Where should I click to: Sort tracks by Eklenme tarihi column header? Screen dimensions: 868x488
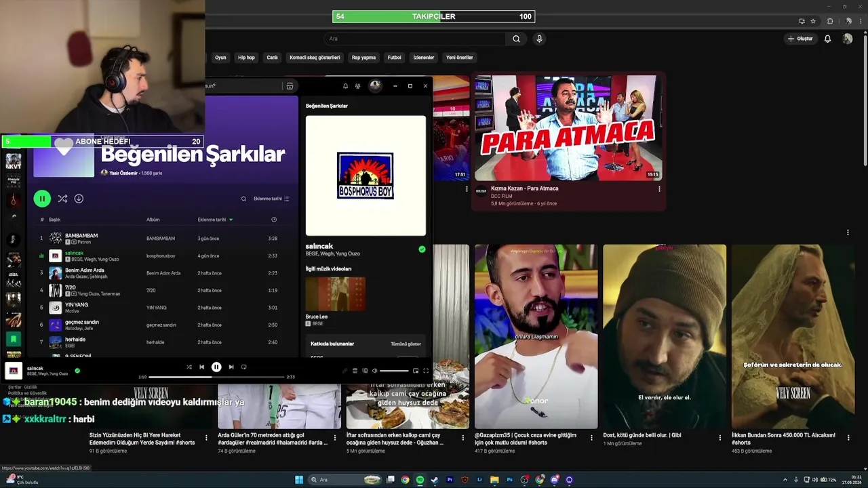(215, 220)
